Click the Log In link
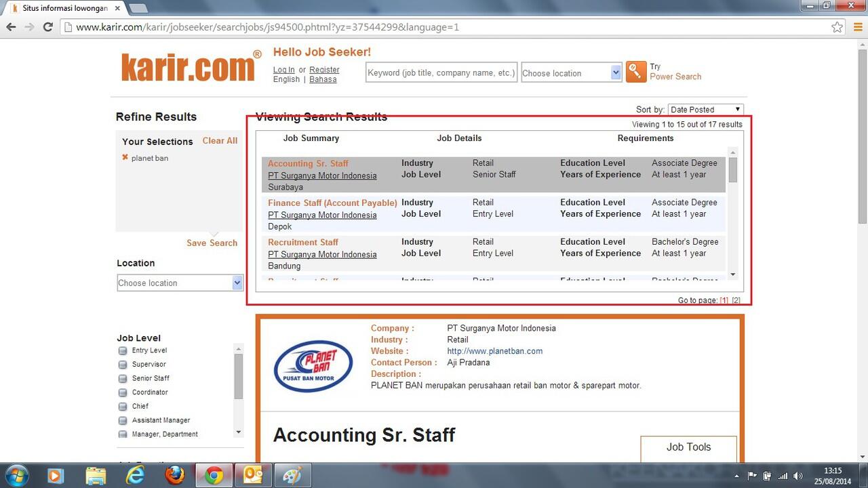 coord(283,70)
